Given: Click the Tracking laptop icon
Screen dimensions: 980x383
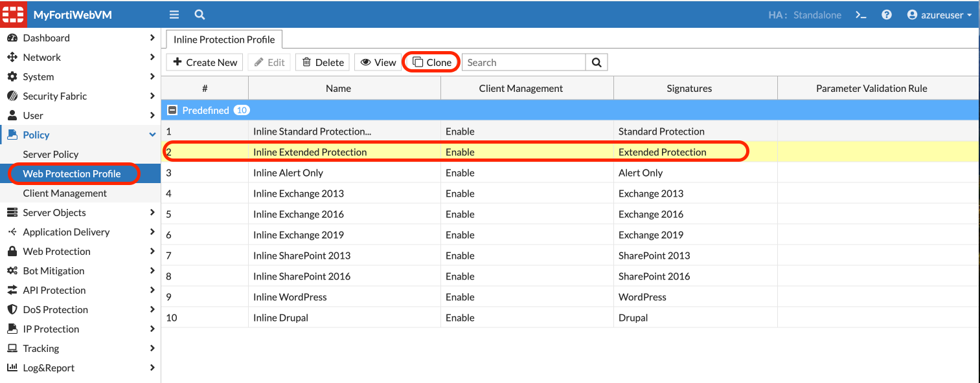Looking at the screenshot, I should 12,349.
